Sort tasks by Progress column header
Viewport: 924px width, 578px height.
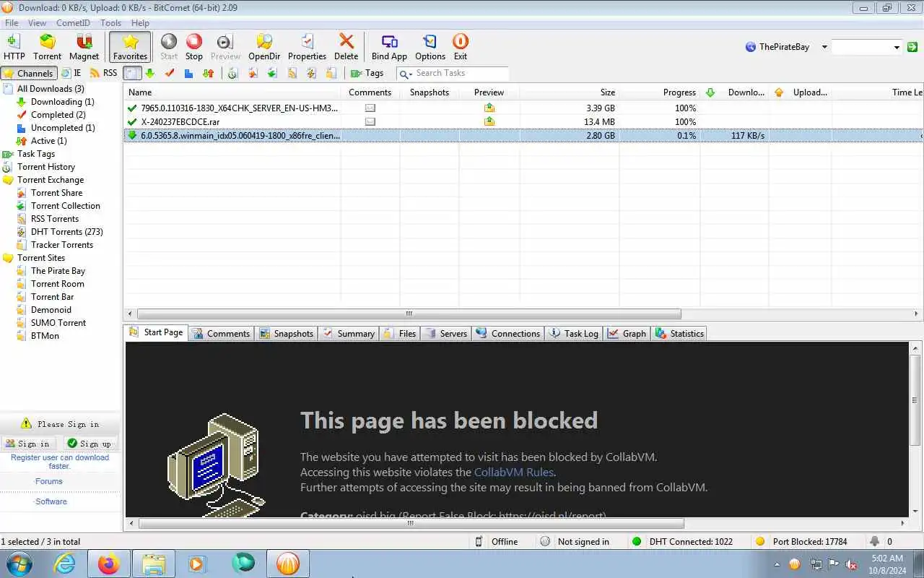(658, 92)
